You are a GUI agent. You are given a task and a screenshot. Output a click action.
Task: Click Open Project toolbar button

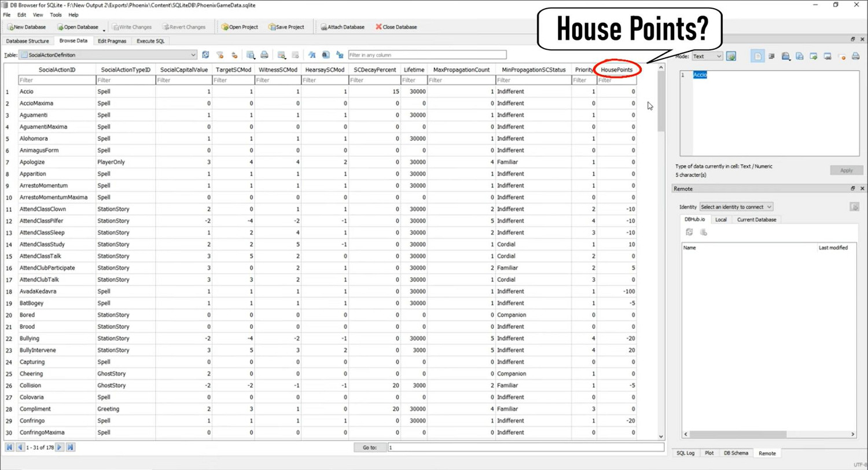click(238, 27)
